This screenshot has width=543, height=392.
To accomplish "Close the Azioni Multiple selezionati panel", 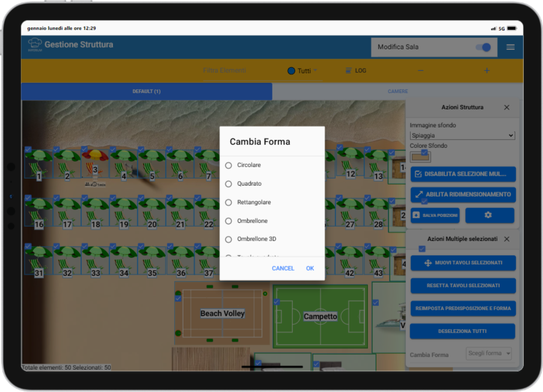I will pyautogui.click(x=506, y=239).
